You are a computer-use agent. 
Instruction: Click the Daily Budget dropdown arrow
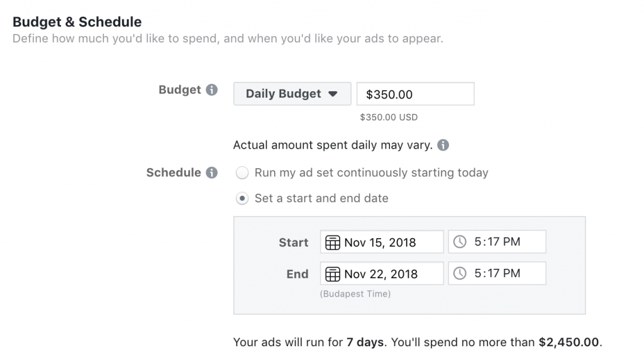[333, 94]
